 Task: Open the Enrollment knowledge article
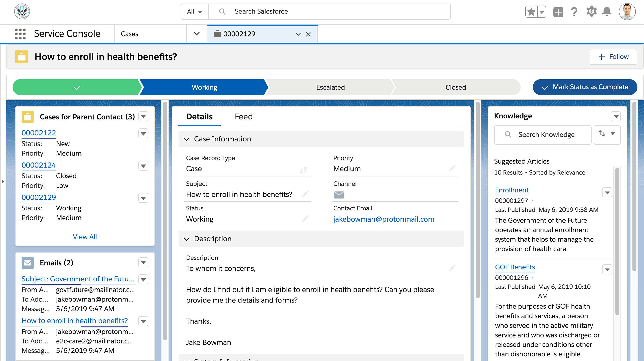[512, 190]
